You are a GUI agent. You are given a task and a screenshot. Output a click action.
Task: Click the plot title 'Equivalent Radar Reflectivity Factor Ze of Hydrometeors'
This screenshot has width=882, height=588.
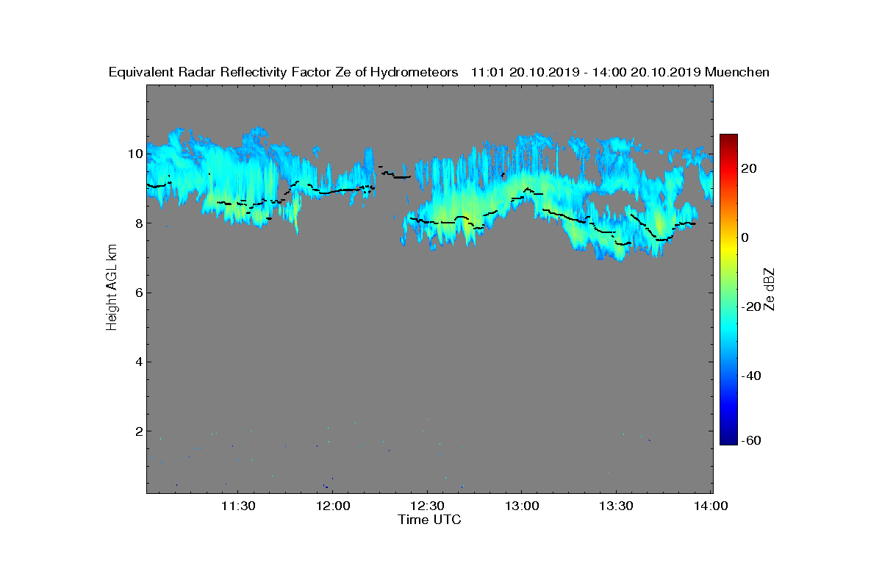[x=283, y=73]
